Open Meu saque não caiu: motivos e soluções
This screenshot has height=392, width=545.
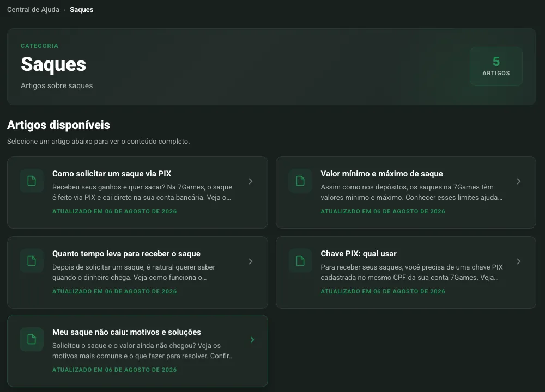point(126,332)
